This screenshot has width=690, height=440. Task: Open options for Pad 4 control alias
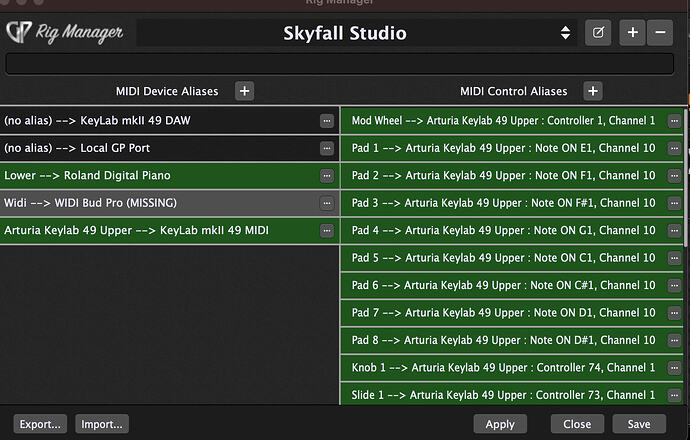coord(674,230)
